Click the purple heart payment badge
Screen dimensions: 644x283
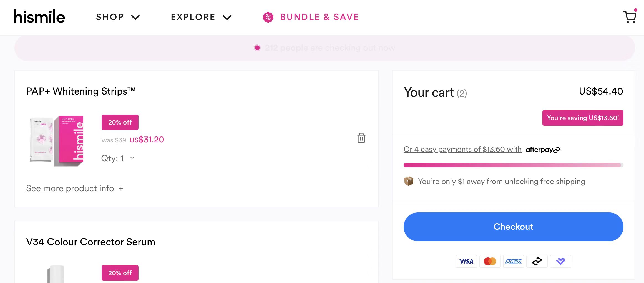pyautogui.click(x=560, y=261)
